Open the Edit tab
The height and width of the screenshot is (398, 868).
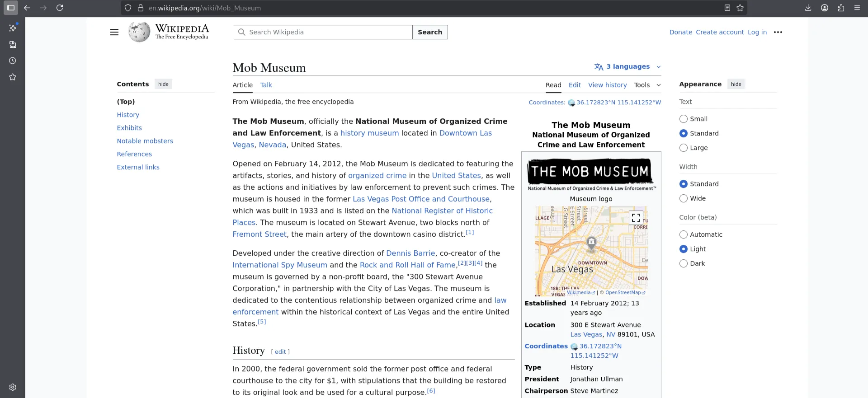575,85
